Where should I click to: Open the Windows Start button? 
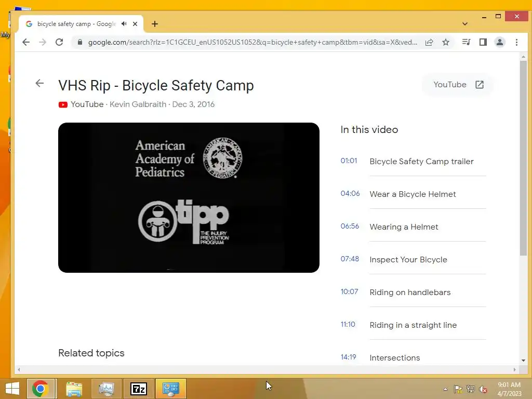point(12,389)
